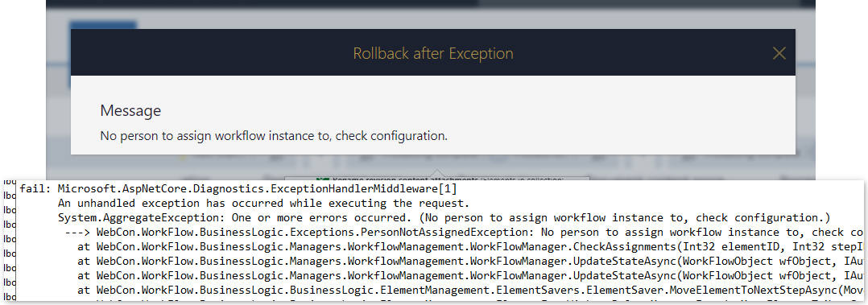Select the 'Rollback after Exception' title text
Screen dimensions: 868x305
click(x=433, y=53)
